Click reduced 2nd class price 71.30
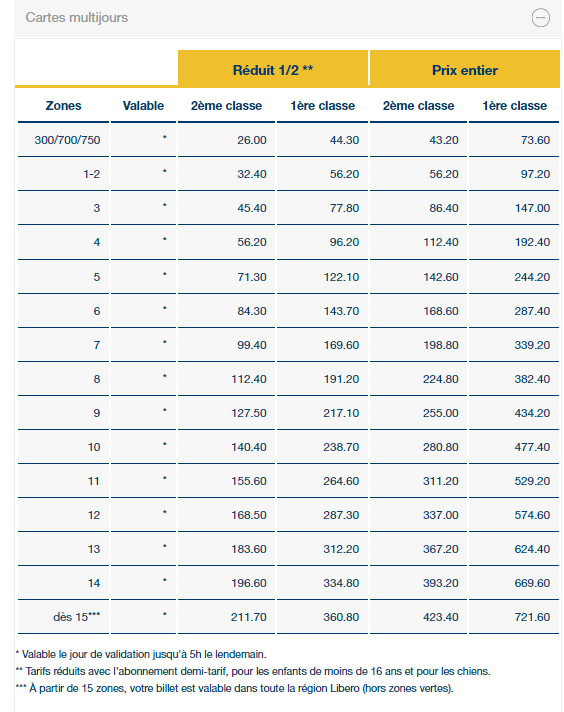This screenshot has height=712, width=564. point(252,277)
